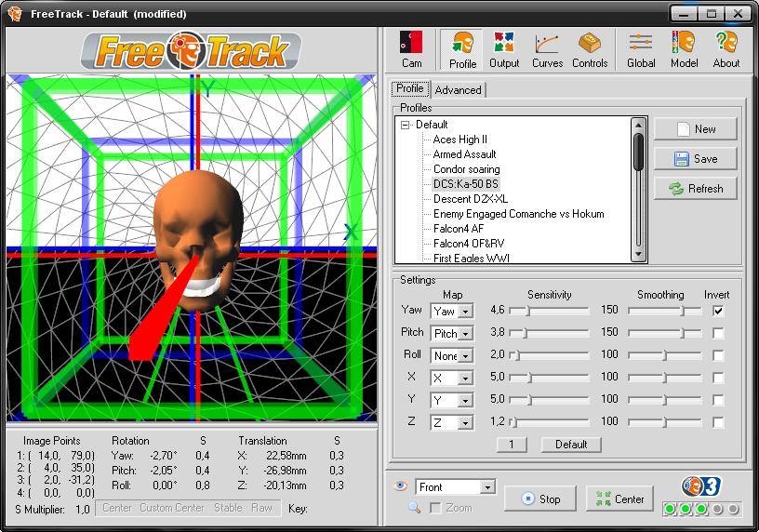Viewport: 759px width, 532px height.
Task: Stop the tracking
Action: pos(539,499)
